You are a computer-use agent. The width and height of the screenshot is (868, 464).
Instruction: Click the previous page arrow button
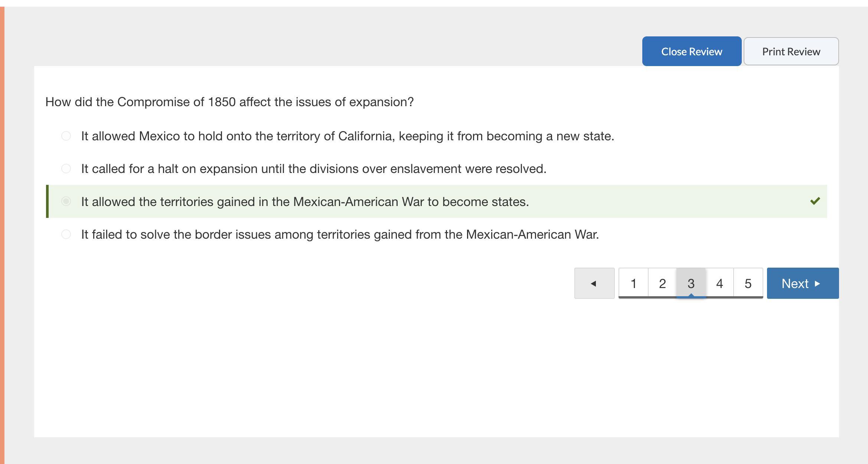pos(594,283)
